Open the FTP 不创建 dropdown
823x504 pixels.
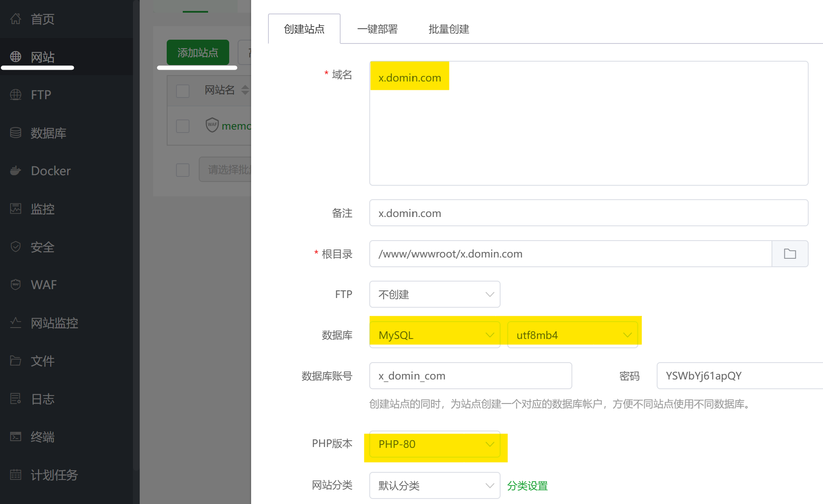435,294
